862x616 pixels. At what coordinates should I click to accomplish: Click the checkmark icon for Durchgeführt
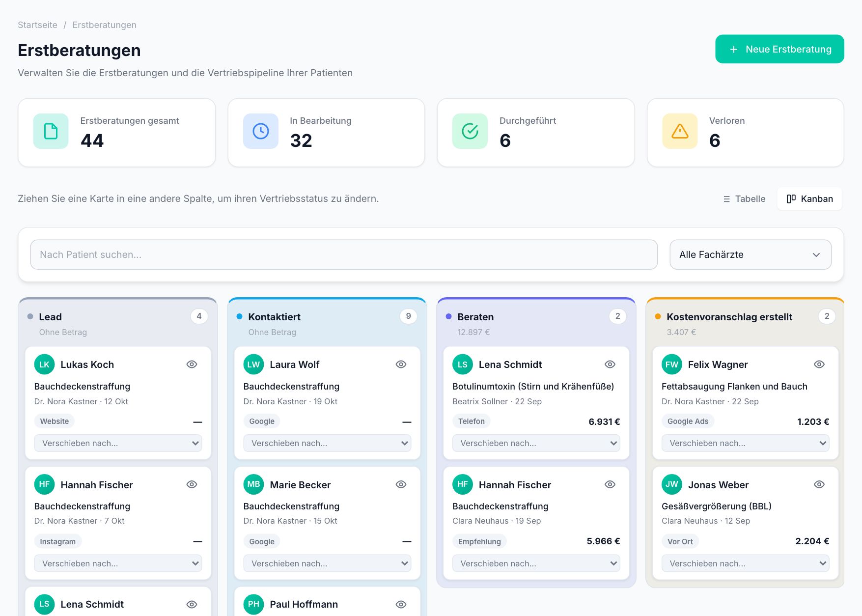click(x=470, y=131)
